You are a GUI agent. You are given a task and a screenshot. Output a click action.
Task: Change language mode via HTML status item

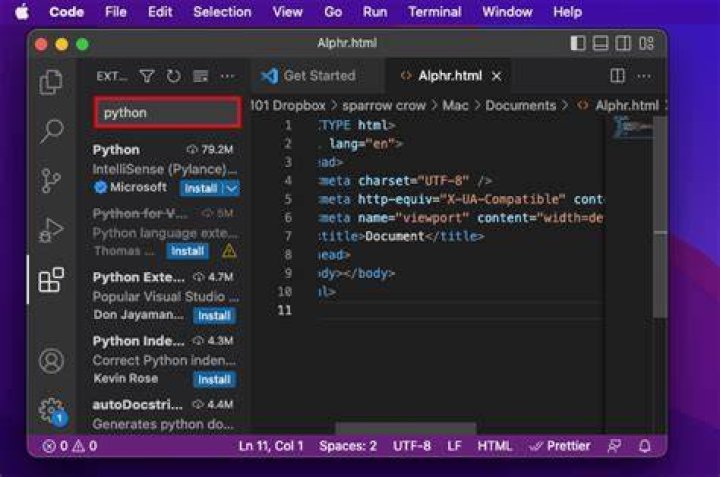(x=495, y=446)
